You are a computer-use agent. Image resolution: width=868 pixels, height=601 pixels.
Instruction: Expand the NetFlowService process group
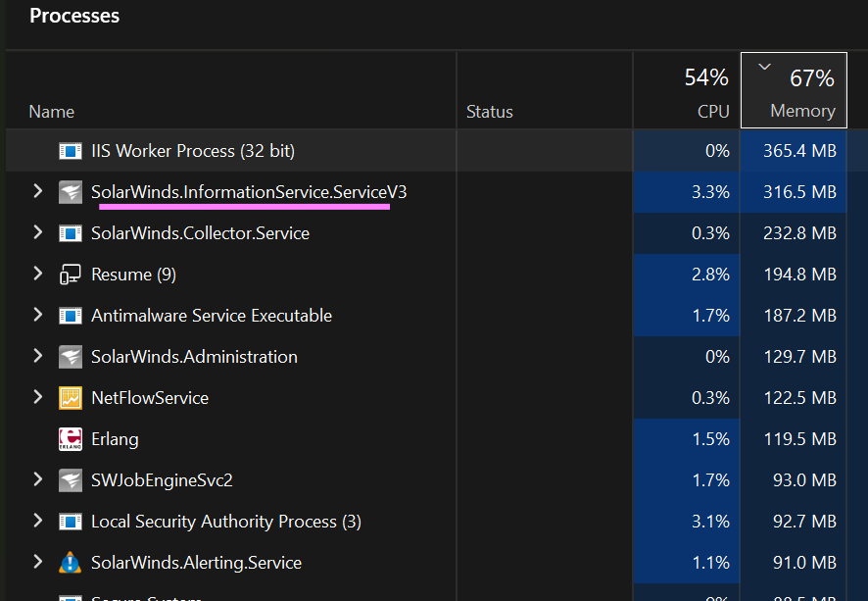point(37,397)
